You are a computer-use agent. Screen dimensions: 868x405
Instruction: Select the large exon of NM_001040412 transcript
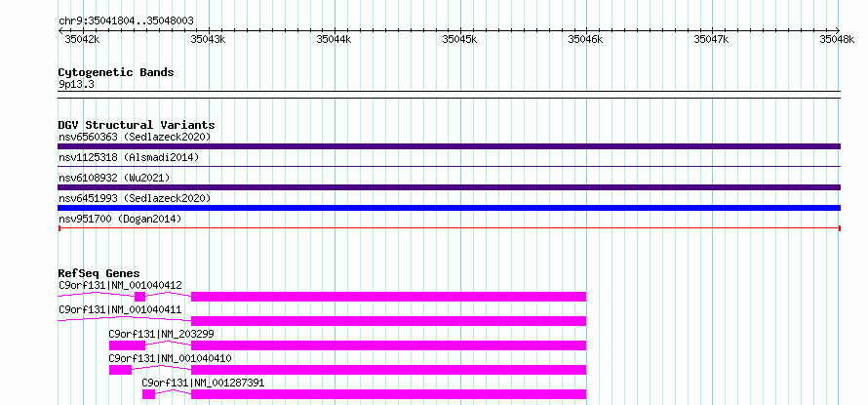pos(388,297)
